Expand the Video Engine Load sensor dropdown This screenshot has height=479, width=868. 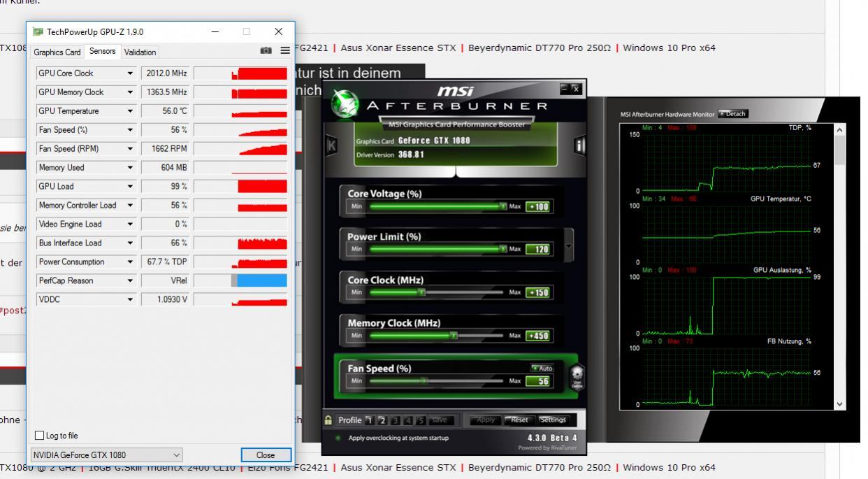pos(130,224)
